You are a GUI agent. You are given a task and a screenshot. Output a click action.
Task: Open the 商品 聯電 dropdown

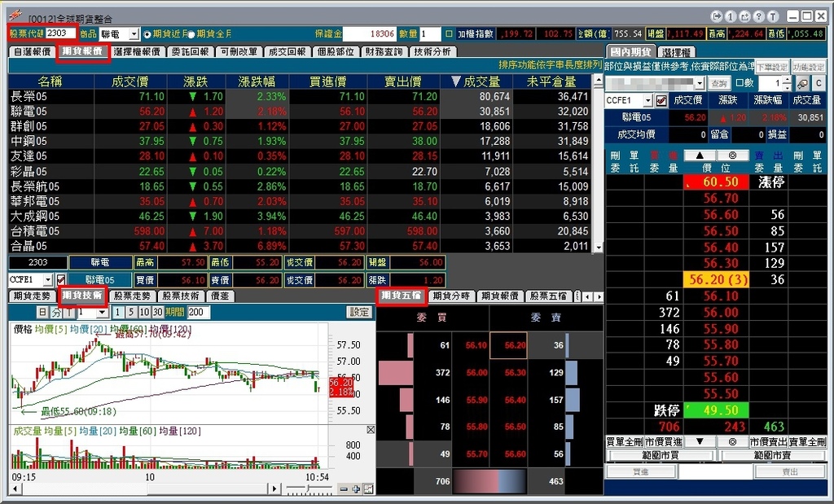click(134, 34)
